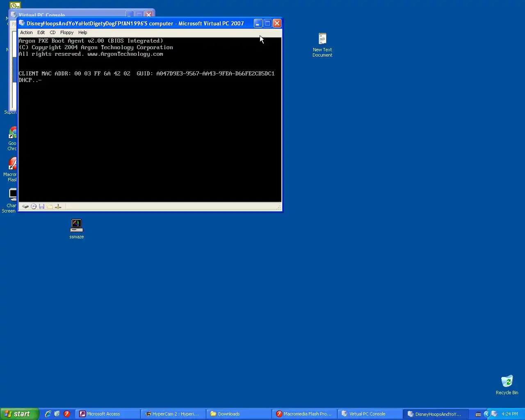525x420 pixels.
Task: Click the 4:24 PM clock
Action: pos(510,414)
